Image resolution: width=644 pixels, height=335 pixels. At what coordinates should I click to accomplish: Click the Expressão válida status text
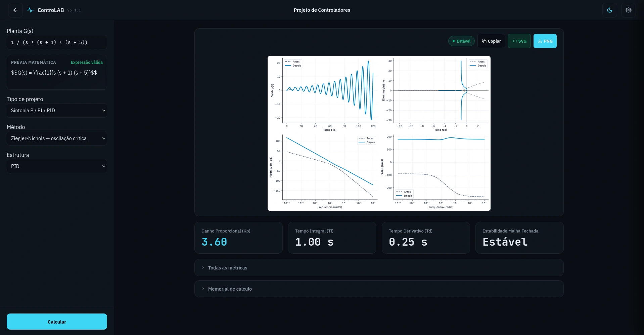[x=87, y=62]
